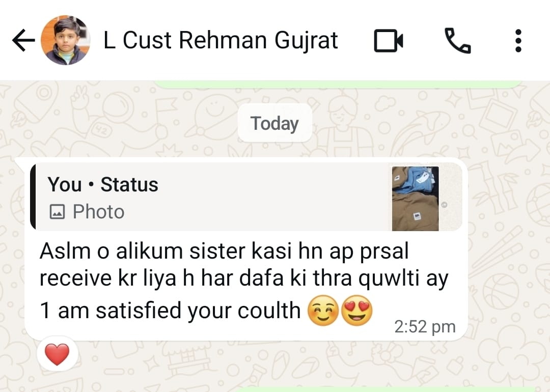Tap the heart-eyes emoji in message

356,311
